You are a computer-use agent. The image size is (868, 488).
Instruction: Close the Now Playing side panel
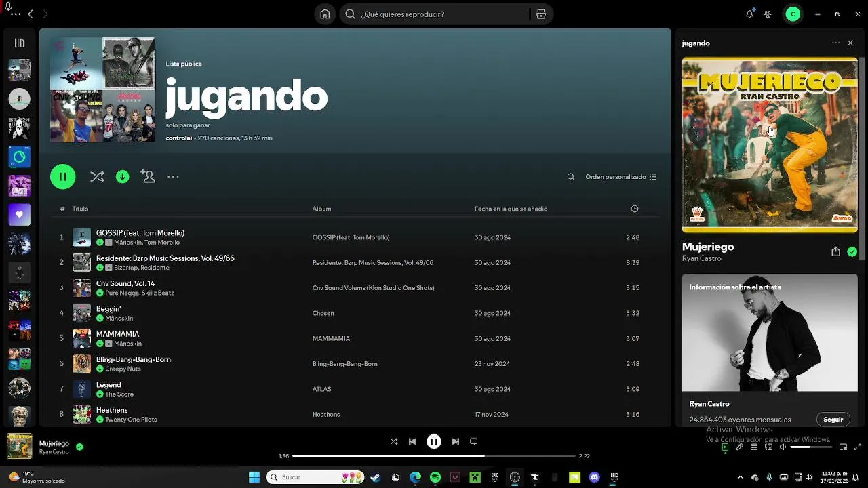coord(850,43)
